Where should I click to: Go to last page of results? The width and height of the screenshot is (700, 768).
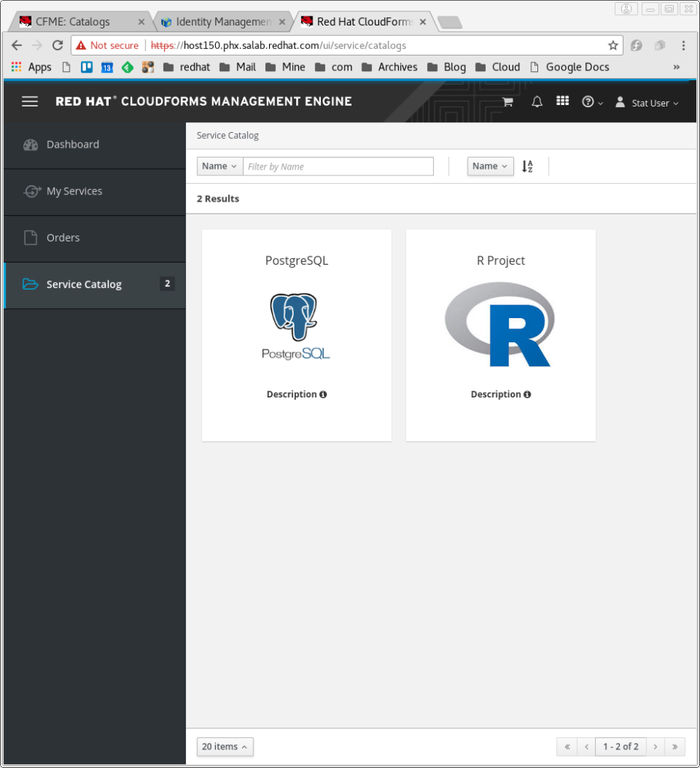pyautogui.click(x=675, y=746)
